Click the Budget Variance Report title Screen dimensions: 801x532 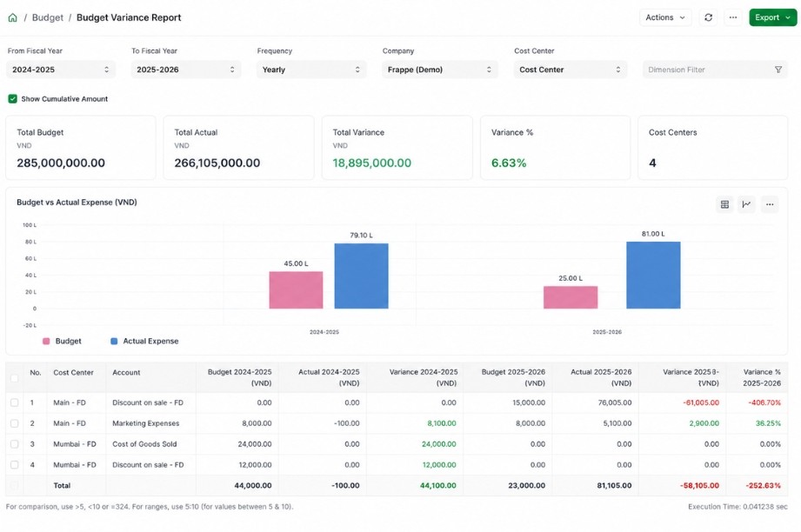tap(129, 17)
